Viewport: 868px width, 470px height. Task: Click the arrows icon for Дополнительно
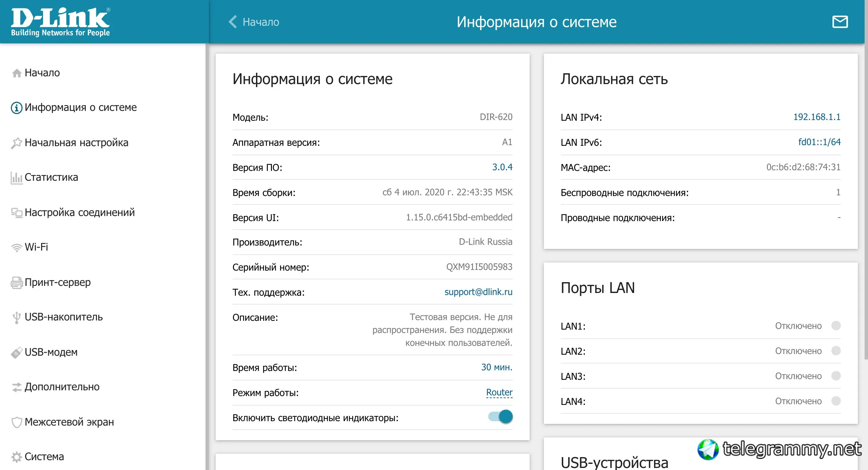click(17, 387)
